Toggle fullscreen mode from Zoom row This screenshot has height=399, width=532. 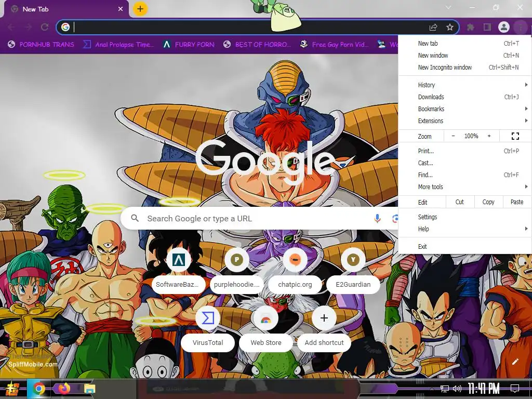point(515,136)
